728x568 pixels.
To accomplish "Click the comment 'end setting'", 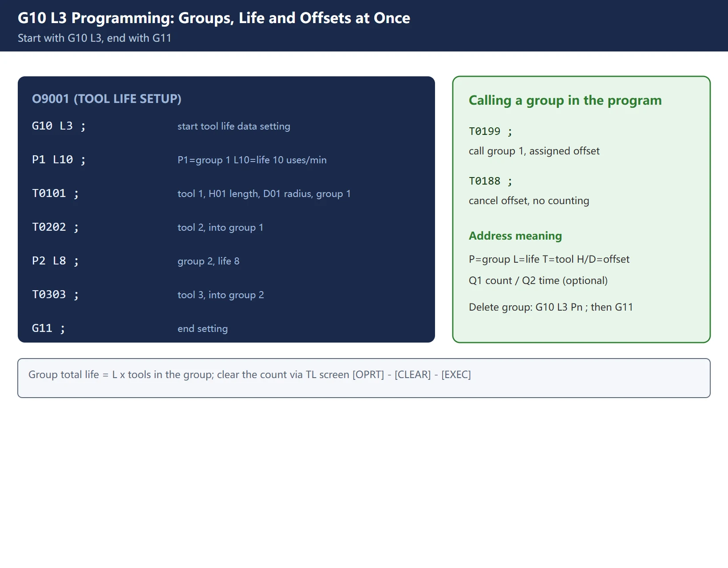I will [203, 329].
